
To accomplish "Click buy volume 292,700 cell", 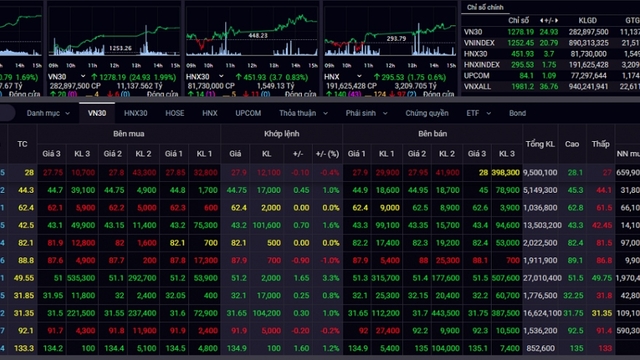I will [142, 278].
